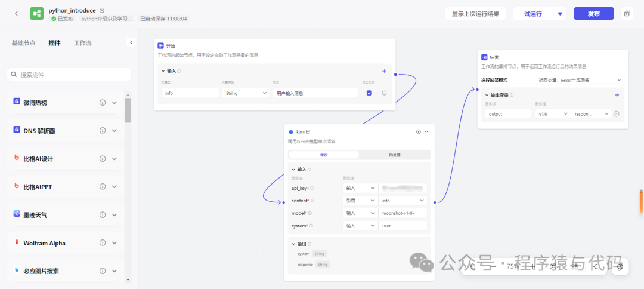
Task: Click plugin list scroll-down arrow
Action: (x=128, y=280)
